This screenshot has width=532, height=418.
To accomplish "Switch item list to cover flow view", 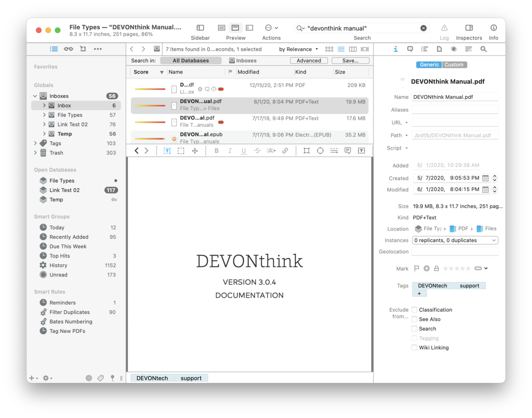I will (365, 49).
